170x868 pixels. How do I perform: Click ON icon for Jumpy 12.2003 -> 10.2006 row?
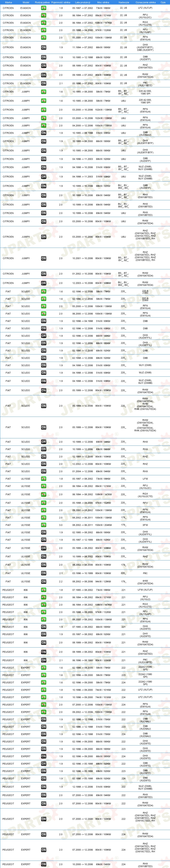pyautogui.click(x=43, y=283)
